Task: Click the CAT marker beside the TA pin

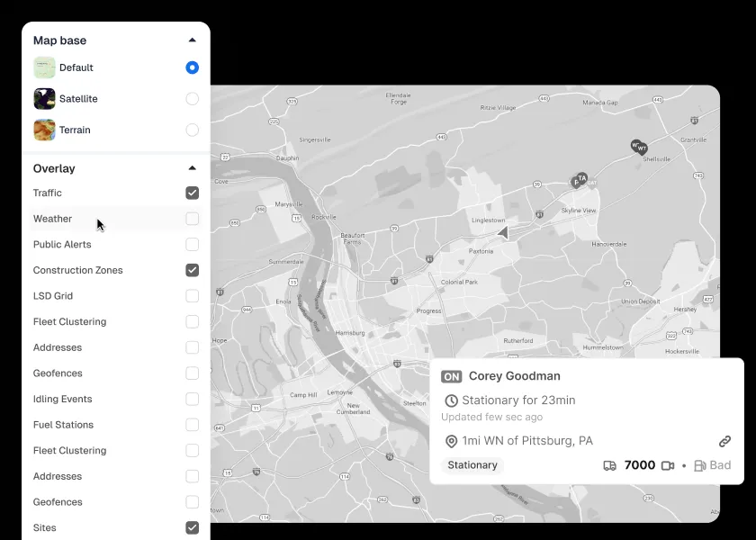Action: click(592, 183)
